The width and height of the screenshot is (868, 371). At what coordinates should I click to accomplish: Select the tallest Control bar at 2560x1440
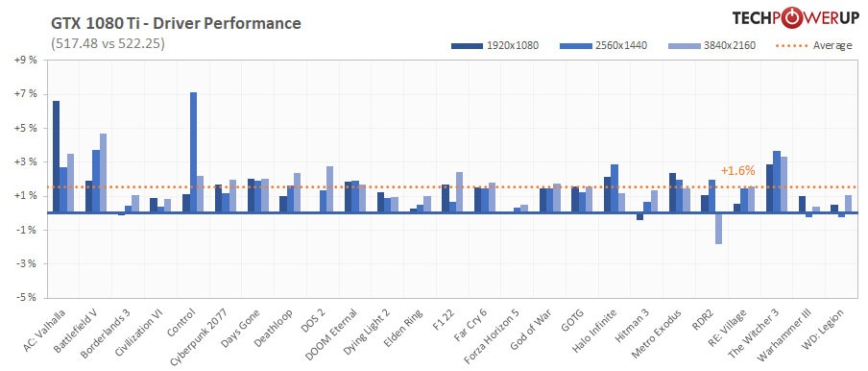(x=193, y=152)
